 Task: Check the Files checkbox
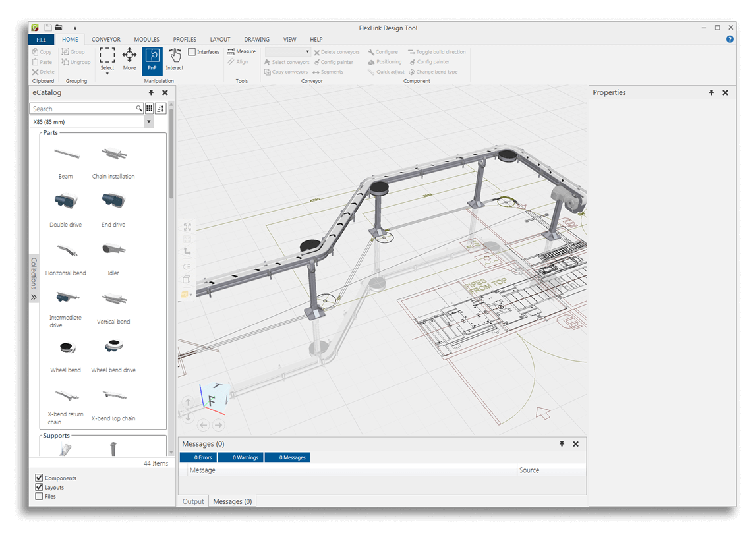39,496
